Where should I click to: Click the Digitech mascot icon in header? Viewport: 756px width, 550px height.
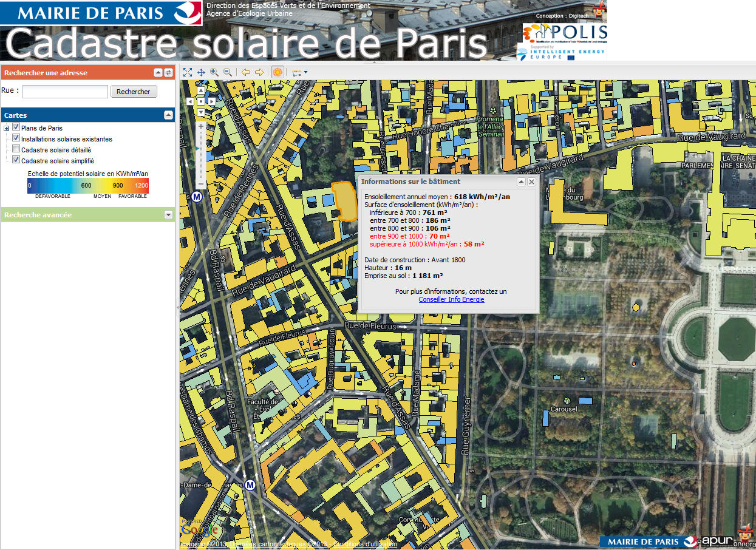coord(599,11)
